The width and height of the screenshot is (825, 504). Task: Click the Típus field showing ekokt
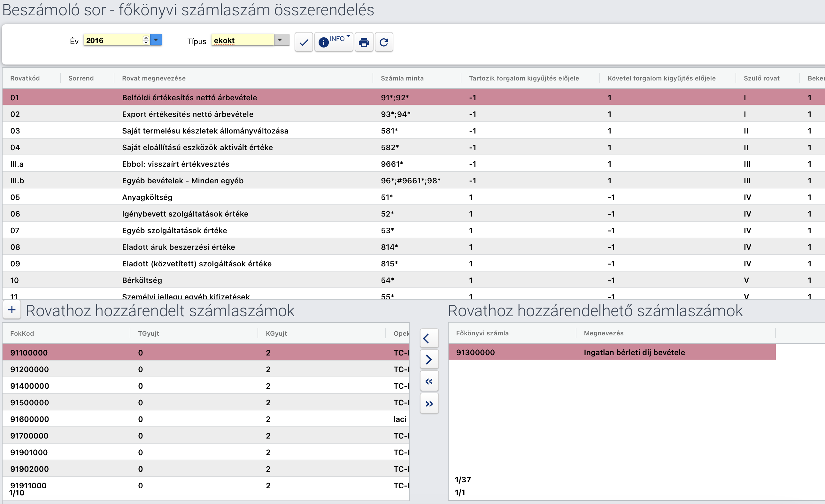click(x=243, y=40)
